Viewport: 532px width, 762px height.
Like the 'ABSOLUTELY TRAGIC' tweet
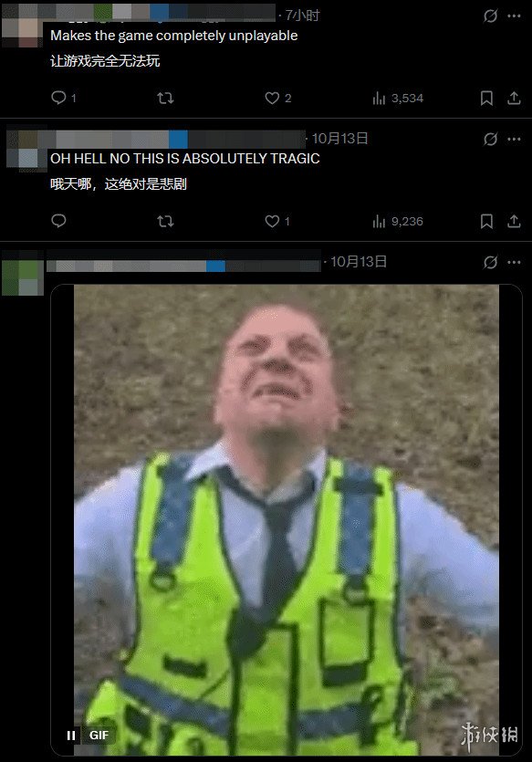click(x=272, y=222)
